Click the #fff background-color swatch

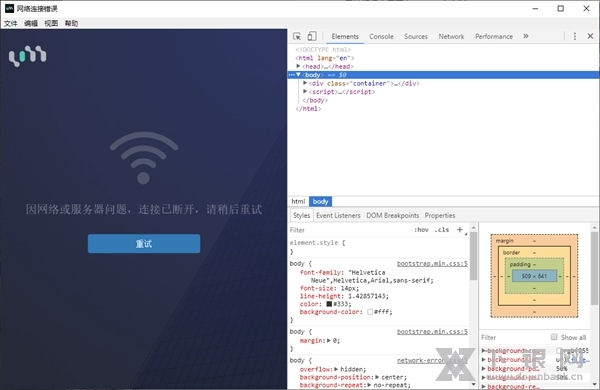click(x=370, y=312)
